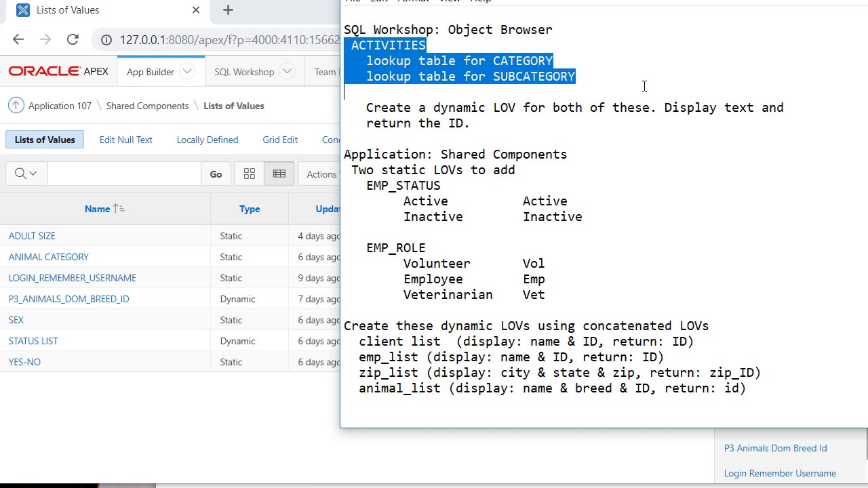
Task: Open the App Builder tab
Action: (151, 72)
